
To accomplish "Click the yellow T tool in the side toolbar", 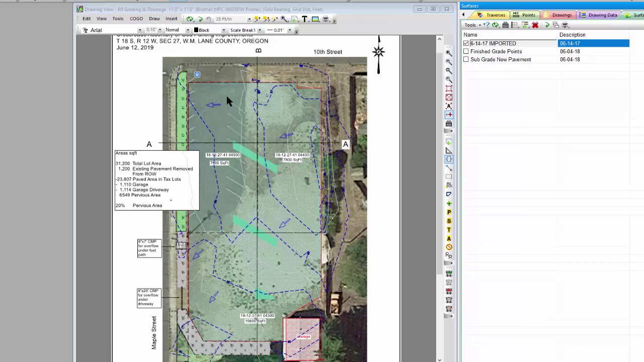I will click(449, 230).
